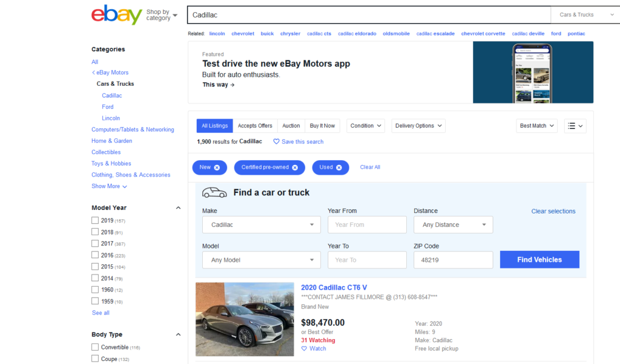Viewport: 620px width, 364px height.
Task: Click the eBay logo
Action: pyautogui.click(x=117, y=15)
